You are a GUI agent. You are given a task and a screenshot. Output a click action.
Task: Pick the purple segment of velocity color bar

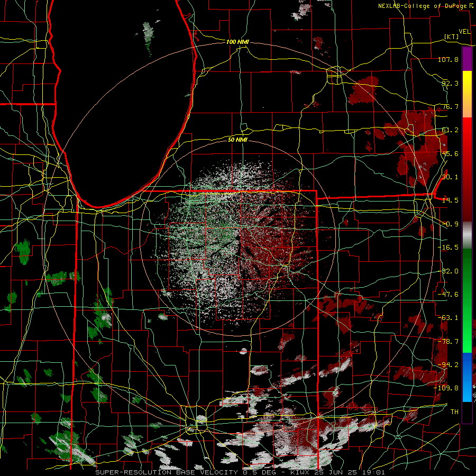[467, 59]
